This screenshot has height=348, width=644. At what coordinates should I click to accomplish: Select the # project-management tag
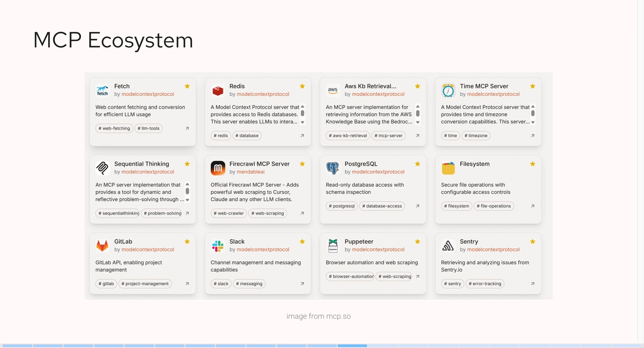click(x=145, y=284)
